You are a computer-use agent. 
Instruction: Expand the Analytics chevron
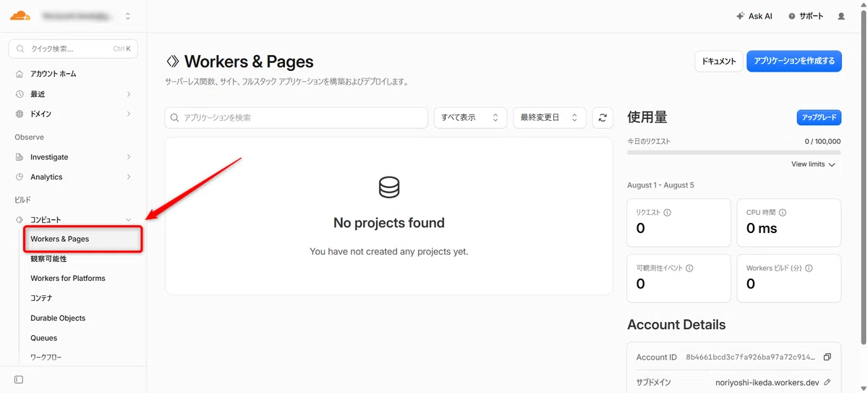tap(129, 177)
